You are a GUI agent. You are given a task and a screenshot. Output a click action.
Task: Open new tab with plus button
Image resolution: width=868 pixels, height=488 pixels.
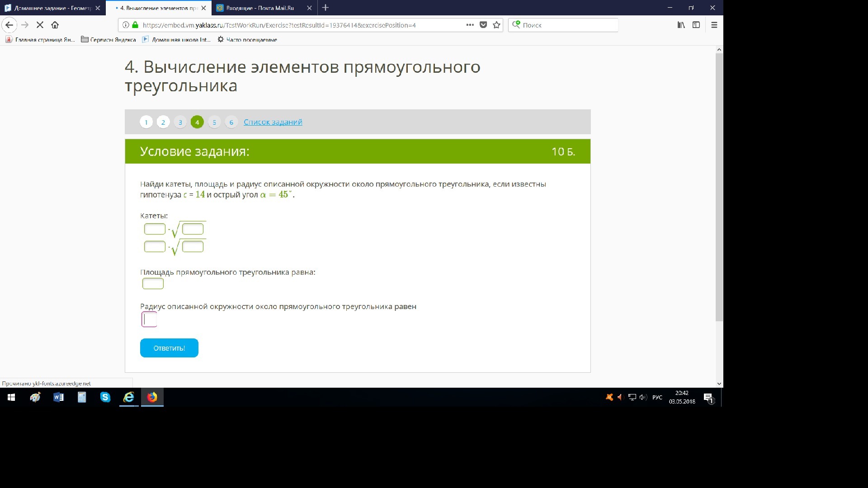(325, 8)
